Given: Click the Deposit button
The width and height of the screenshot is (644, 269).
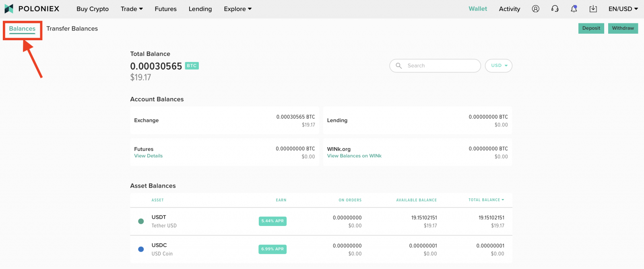Looking at the screenshot, I should (591, 28).
